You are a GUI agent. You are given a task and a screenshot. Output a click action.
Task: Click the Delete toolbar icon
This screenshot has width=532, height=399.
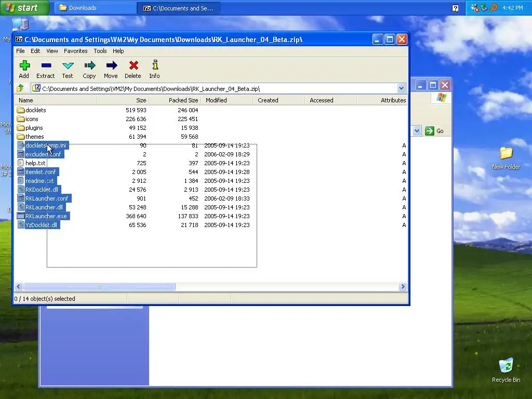[134, 65]
